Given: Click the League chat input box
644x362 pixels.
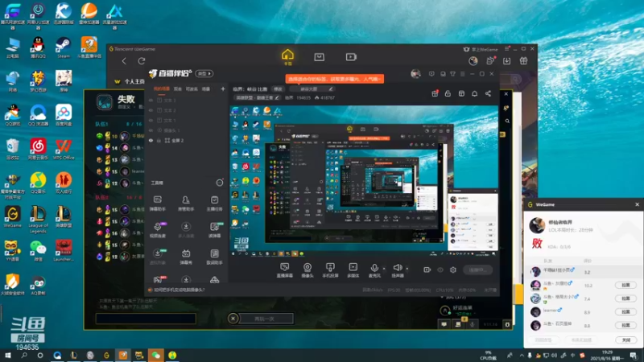Looking at the screenshot, I should click(146, 319).
